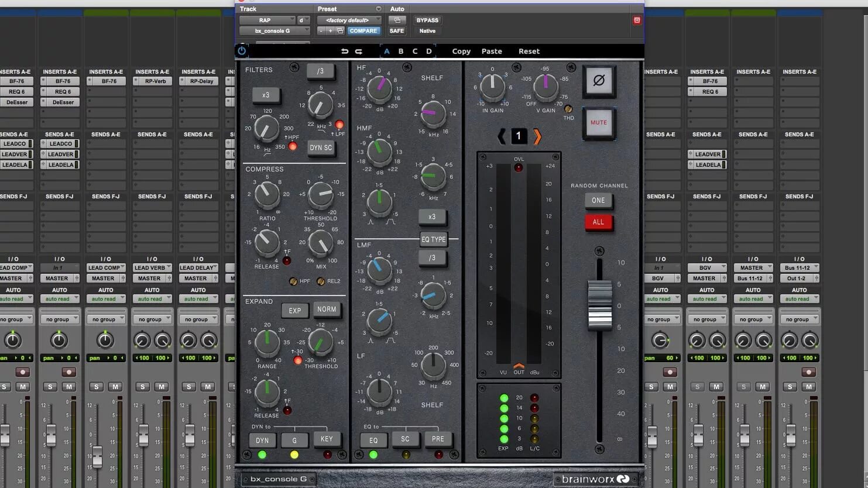Click the compressor release fast red LED

click(287, 260)
